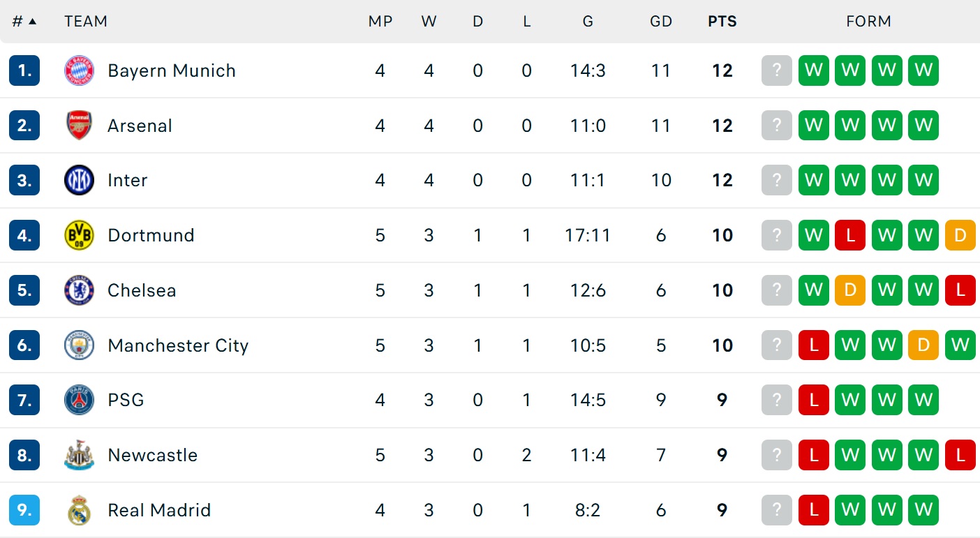
Task: Open the Real Madrid team link
Action: click(x=159, y=510)
